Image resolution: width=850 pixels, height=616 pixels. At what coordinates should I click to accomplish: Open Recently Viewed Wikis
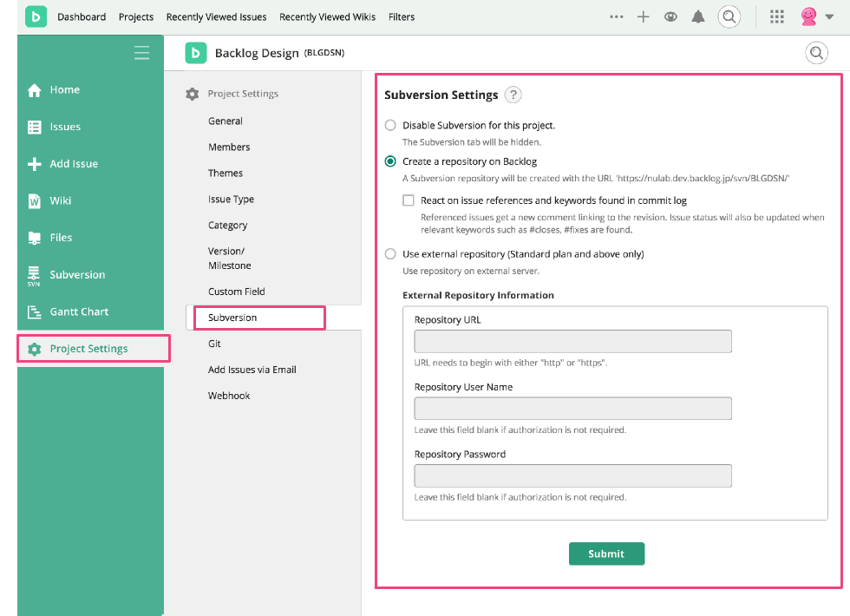click(x=328, y=16)
